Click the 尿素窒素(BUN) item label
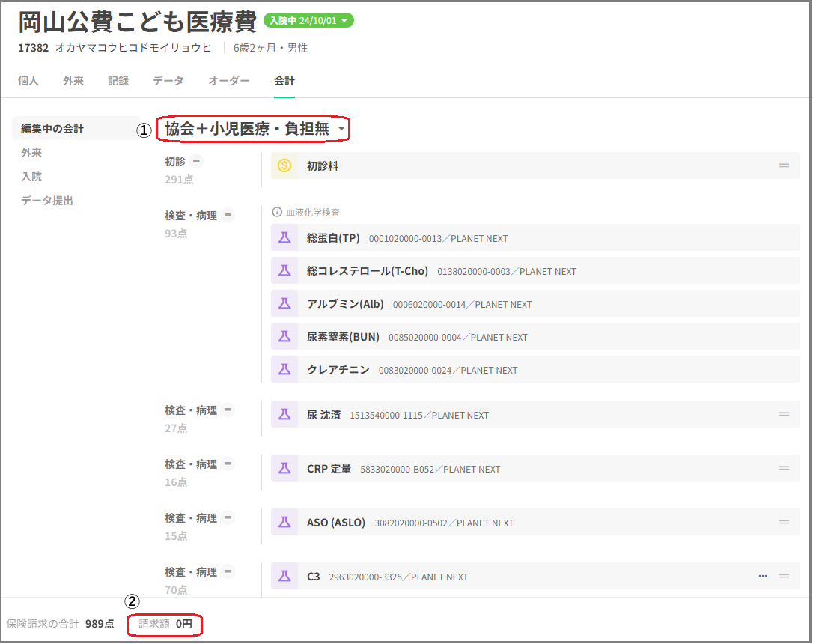813x644 pixels. point(343,336)
